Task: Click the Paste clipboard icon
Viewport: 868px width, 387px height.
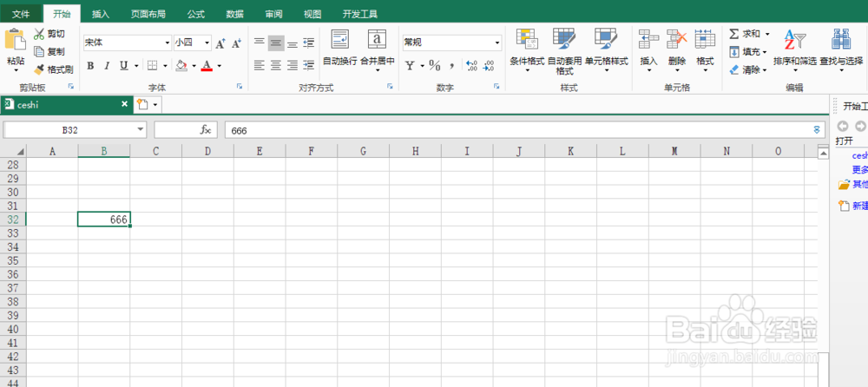Action: (x=15, y=40)
